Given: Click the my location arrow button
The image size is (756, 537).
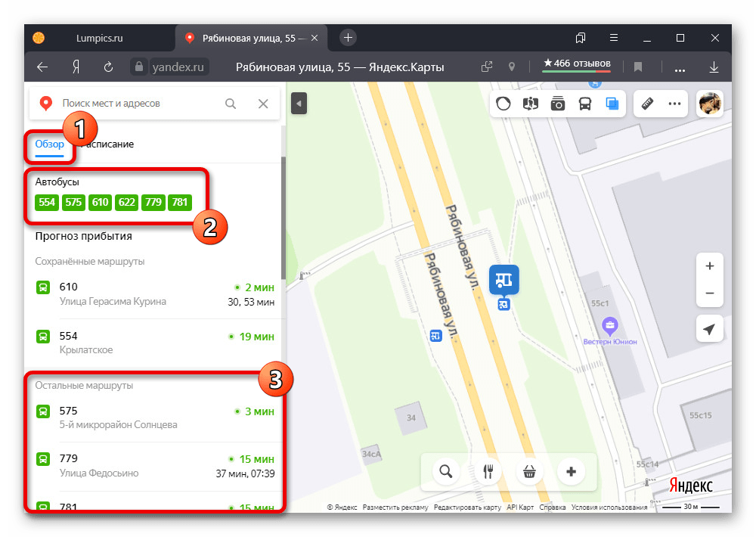Looking at the screenshot, I should (x=709, y=329).
